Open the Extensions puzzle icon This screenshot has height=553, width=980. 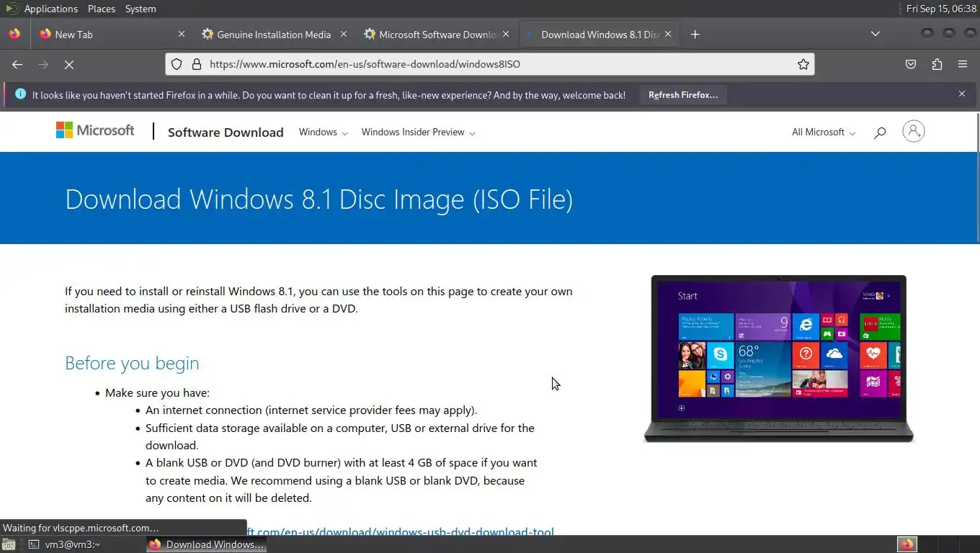[937, 64]
